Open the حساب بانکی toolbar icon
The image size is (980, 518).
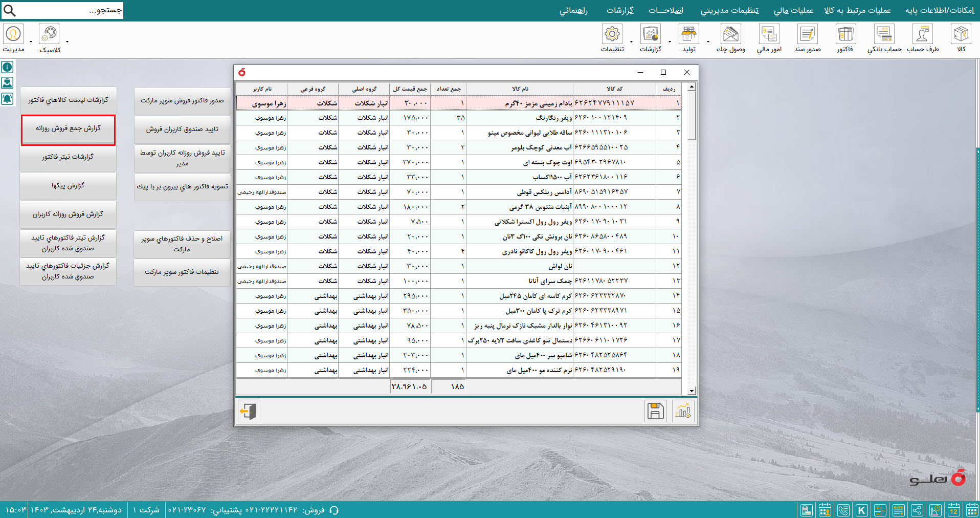(884, 34)
